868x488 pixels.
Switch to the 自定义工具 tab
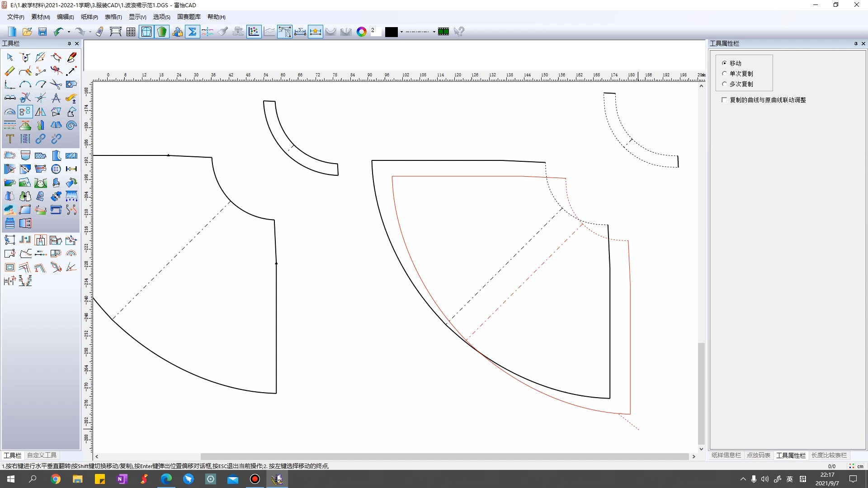click(42, 455)
